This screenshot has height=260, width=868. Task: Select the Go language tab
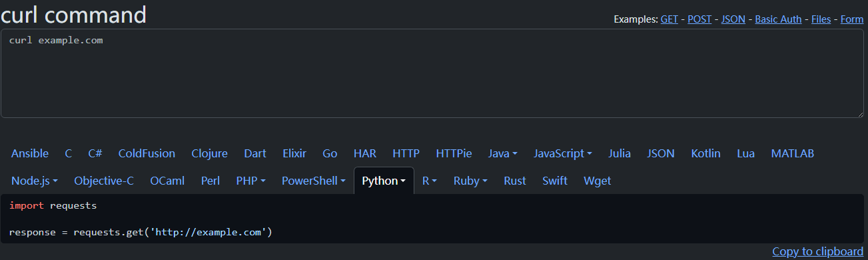[x=330, y=153]
